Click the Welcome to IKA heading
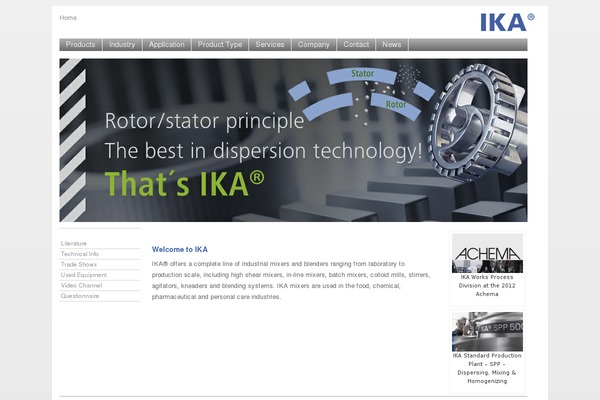 (x=180, y=250)
